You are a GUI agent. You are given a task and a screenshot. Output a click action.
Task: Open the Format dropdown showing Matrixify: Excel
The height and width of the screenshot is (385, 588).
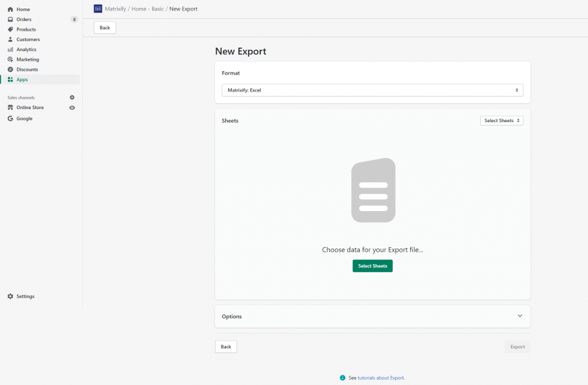click(x=372, y=90)
